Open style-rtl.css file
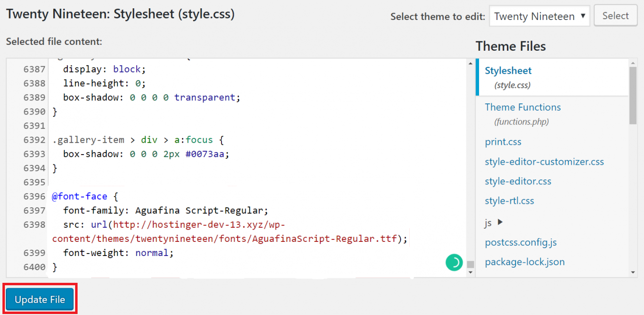 [x=509, y=200]
